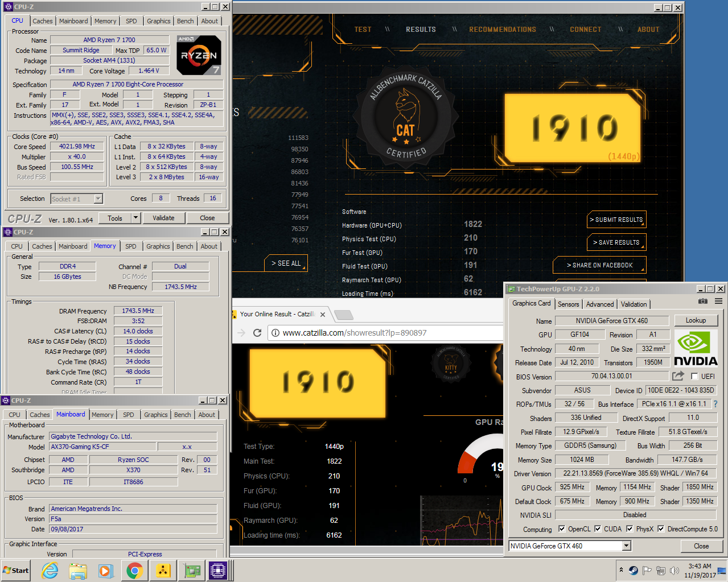Click the Validate button in CPU-Z

pyautogui.click(x=163, y=218)
